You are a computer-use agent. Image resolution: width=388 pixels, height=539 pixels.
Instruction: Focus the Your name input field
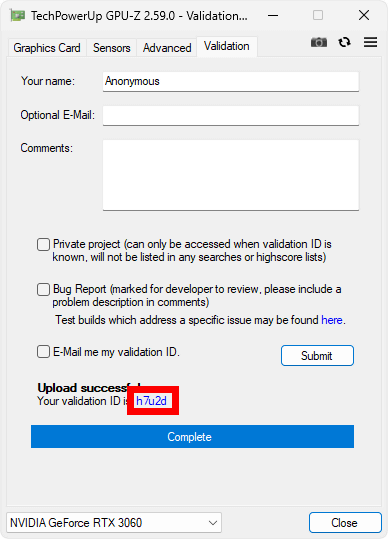point(231,81)
